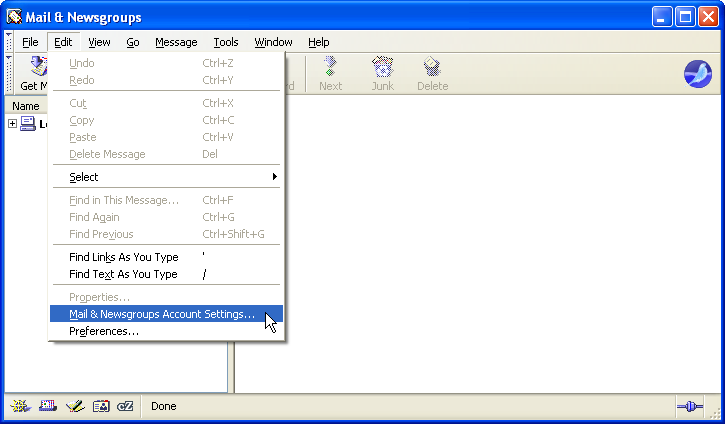Click the folder pane splitter bar
The width and height of the screenshot is (725, 424).
(231, 367)
